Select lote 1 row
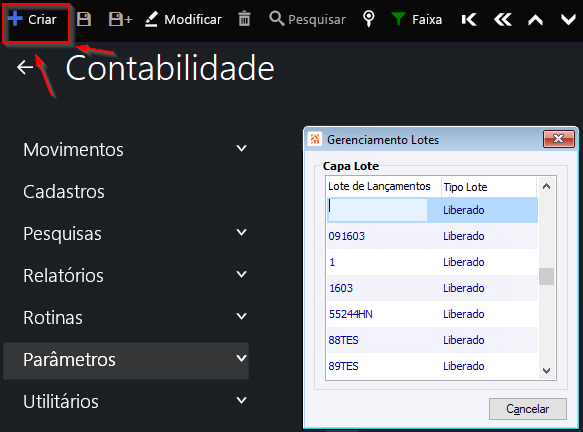The image size is (583, 432). (x=432, y=262)
